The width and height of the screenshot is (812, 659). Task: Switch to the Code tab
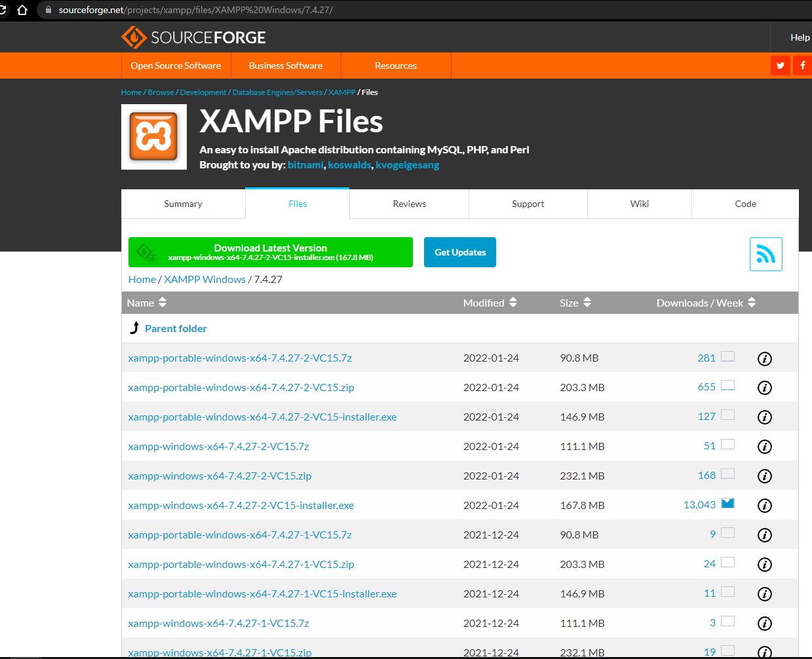(746, 204)
